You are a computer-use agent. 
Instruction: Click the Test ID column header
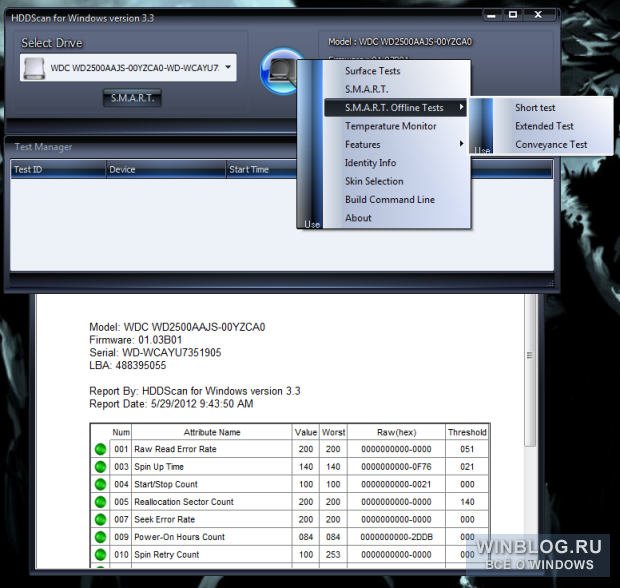[58, 169]
